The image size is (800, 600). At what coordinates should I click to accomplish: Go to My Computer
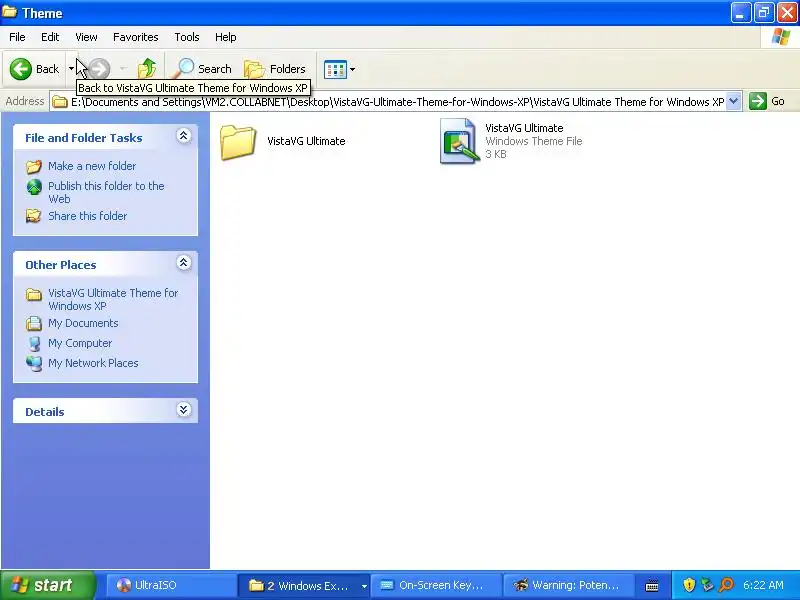click(80, 343)
